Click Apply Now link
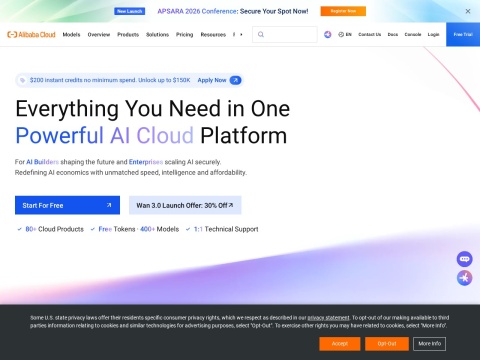480x360 pixels. (x=212, y=80)
